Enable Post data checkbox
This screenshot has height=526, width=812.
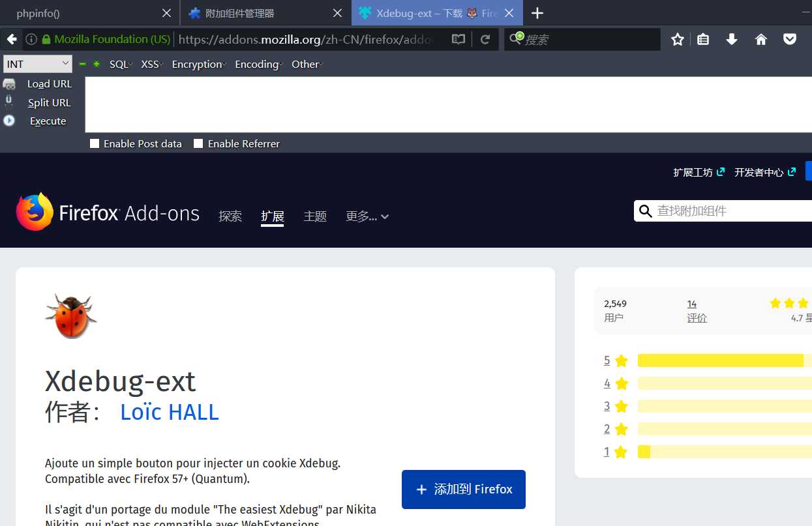pyautogui.click(x=95, y=143)
